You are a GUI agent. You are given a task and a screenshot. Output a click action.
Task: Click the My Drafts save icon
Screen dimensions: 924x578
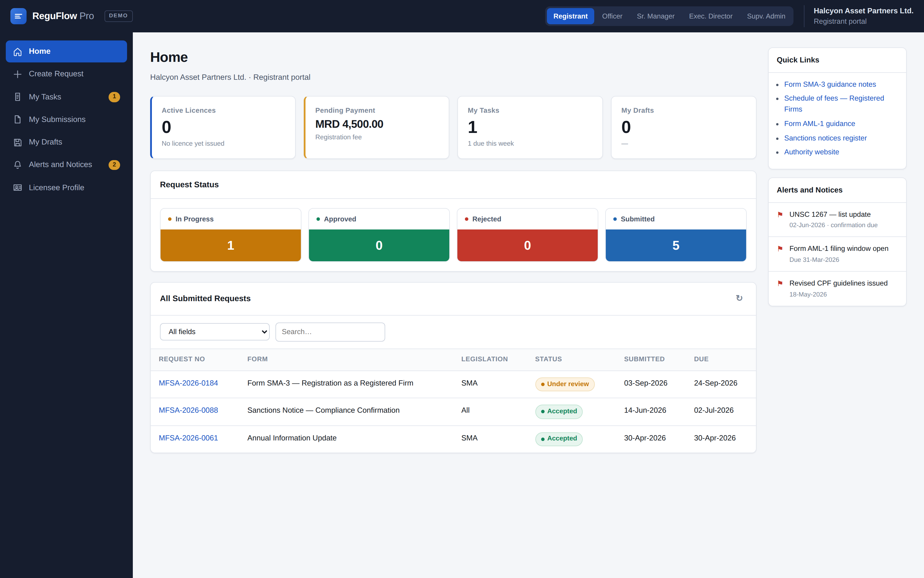(18, 142)
